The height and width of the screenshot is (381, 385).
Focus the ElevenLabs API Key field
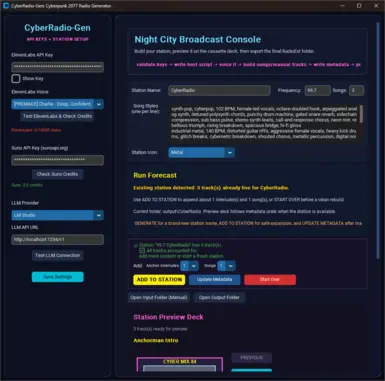(x=57, y=67)
